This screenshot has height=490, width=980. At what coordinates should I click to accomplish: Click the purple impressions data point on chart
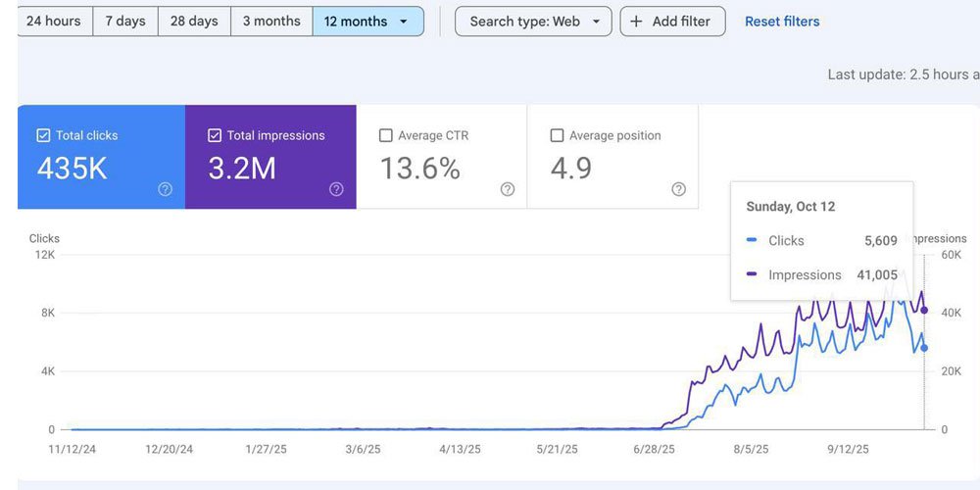pos(924,310)
